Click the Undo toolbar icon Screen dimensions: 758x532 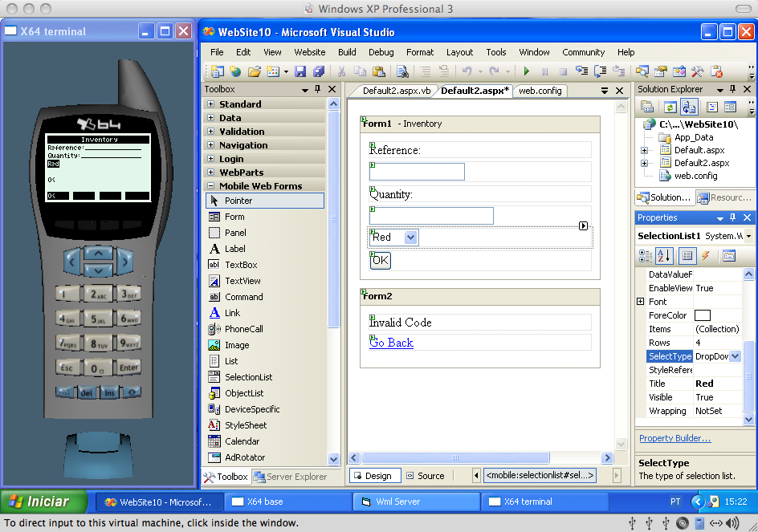467,71
